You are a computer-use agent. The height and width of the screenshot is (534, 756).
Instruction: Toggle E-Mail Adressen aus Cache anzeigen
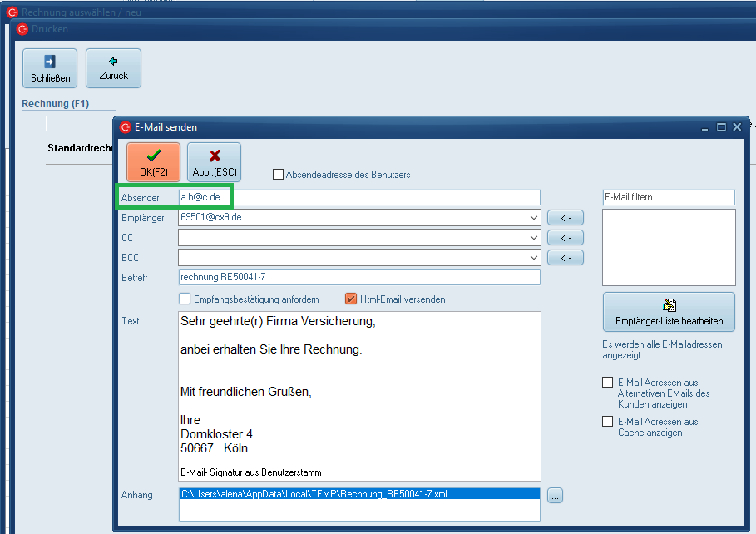pyautogui.click(x=608, y=422)
